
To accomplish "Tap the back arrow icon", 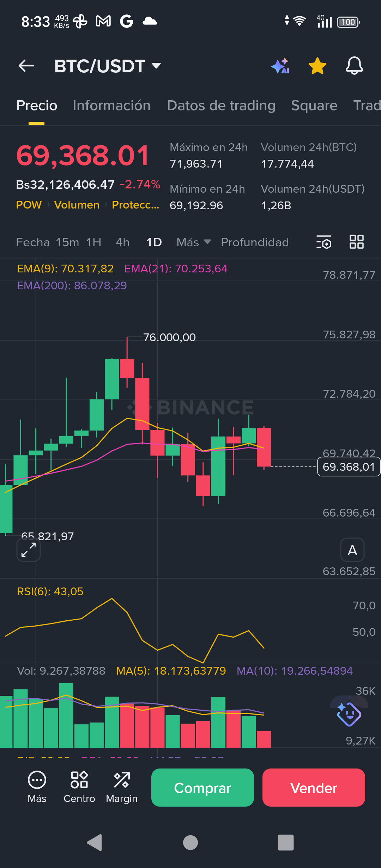I will tap(26, 66).
